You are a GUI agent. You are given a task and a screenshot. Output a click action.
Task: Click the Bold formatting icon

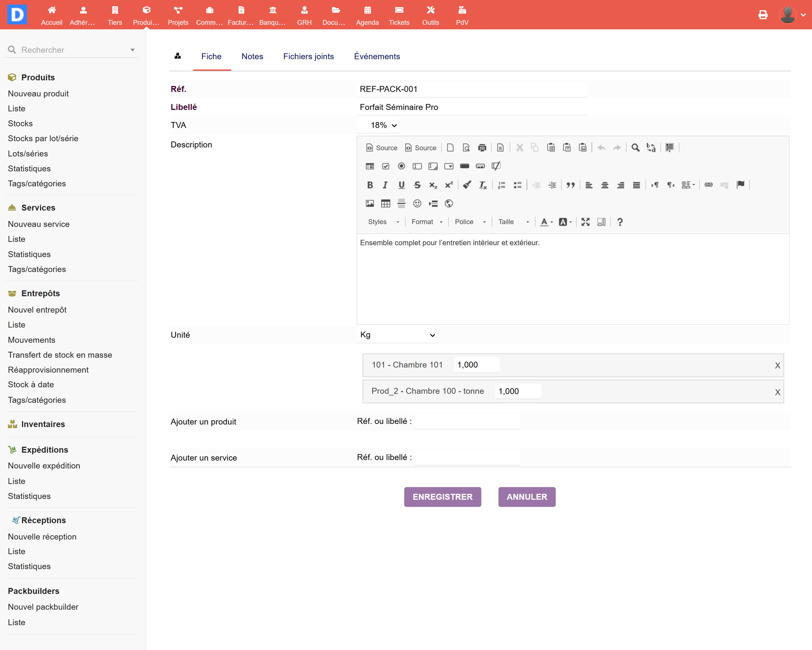(x=370, y=185)
